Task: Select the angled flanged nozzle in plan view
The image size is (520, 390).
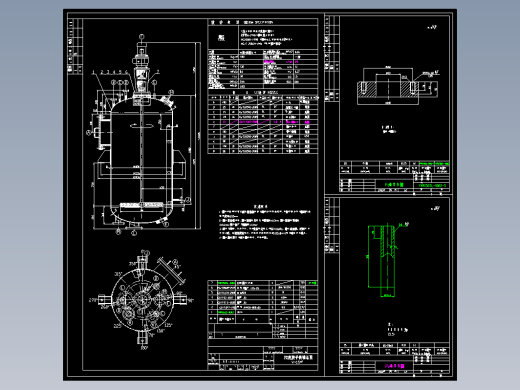Action: point(171,271)
